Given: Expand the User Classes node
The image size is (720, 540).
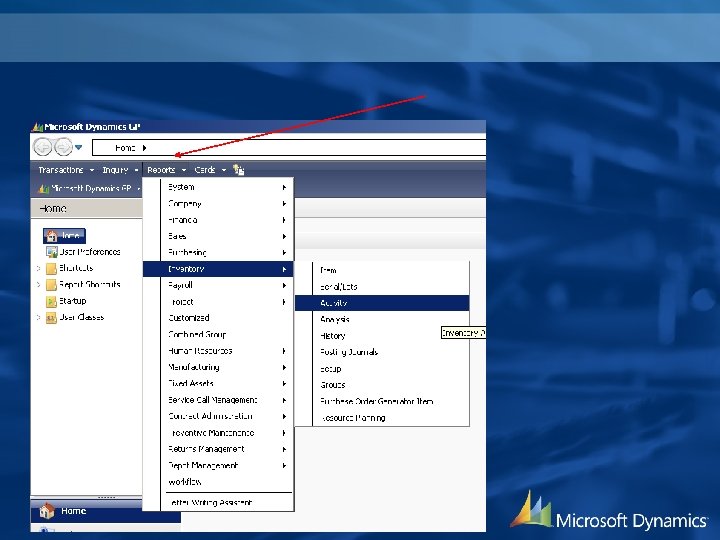Looking at the screenshot, I should click(39, 317).
